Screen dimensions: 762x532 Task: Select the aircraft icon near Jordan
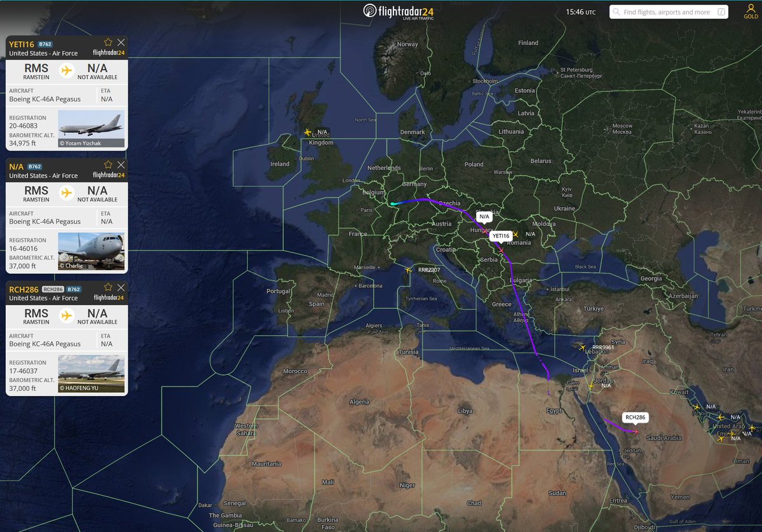click(592, 386)
